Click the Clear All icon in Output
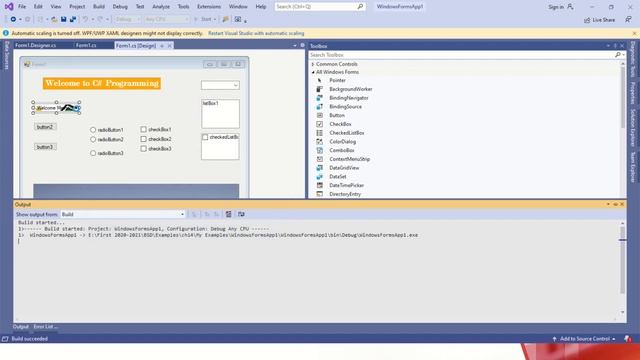640x360 pixels. coord(229,214)
